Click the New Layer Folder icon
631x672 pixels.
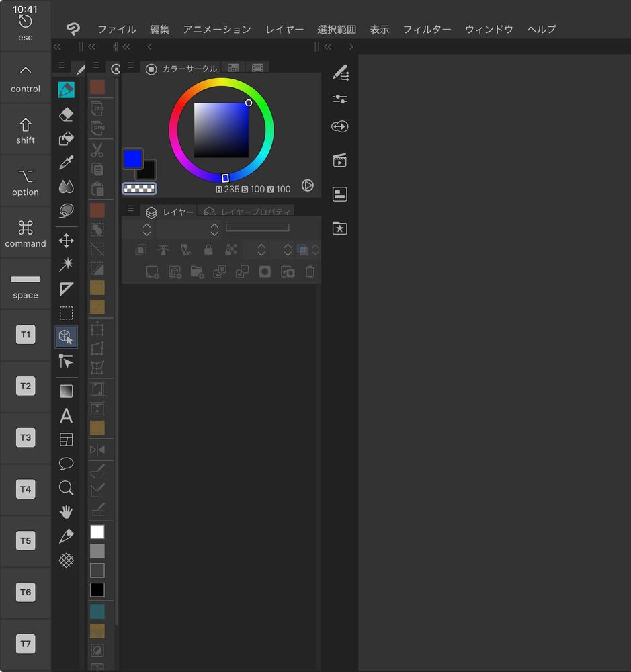click(197, 271)
